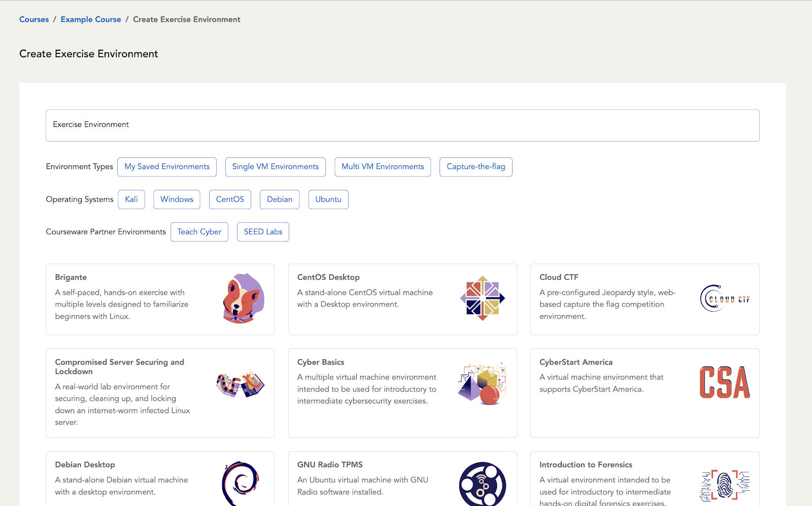Open the Example Course breadcrumb link

pyautogui.click(x=91, y=19)
